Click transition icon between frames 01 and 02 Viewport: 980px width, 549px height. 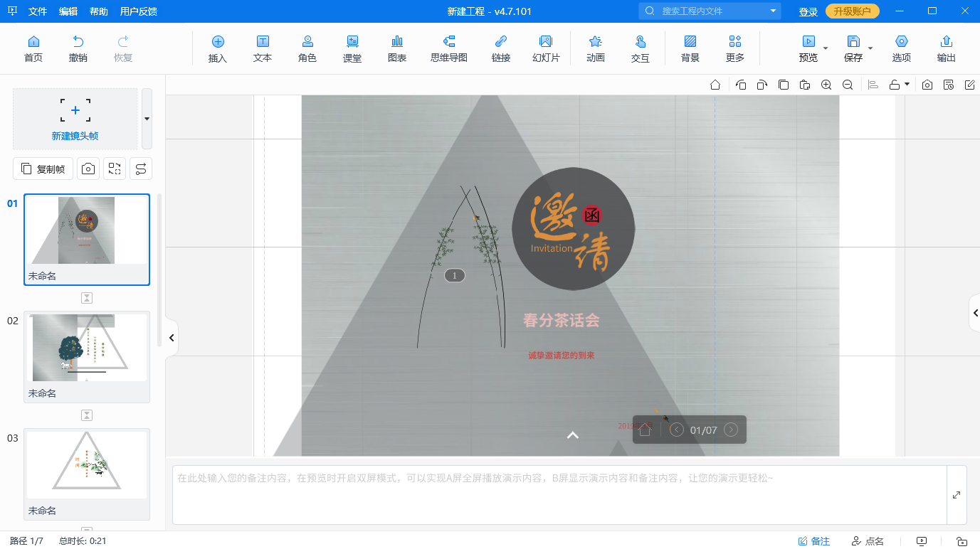87,298
